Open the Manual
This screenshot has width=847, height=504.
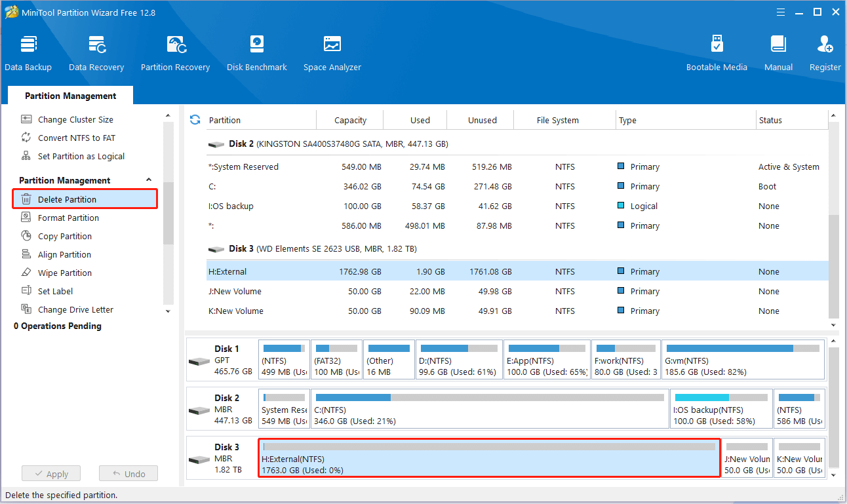pyautogui.click(x=778, y=54)
